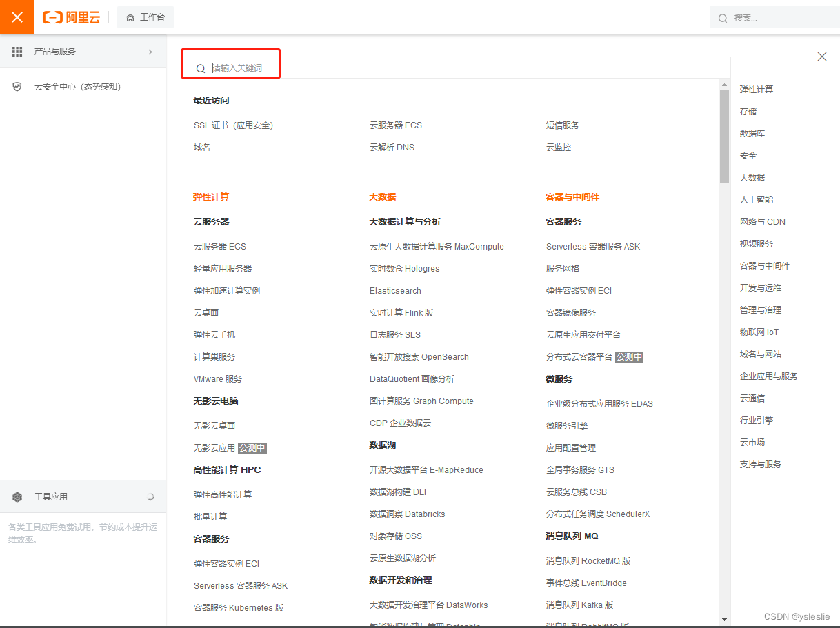Jump to 弹性计算 category in right index
The image size is (840, 628).
[x=757, y=90]
